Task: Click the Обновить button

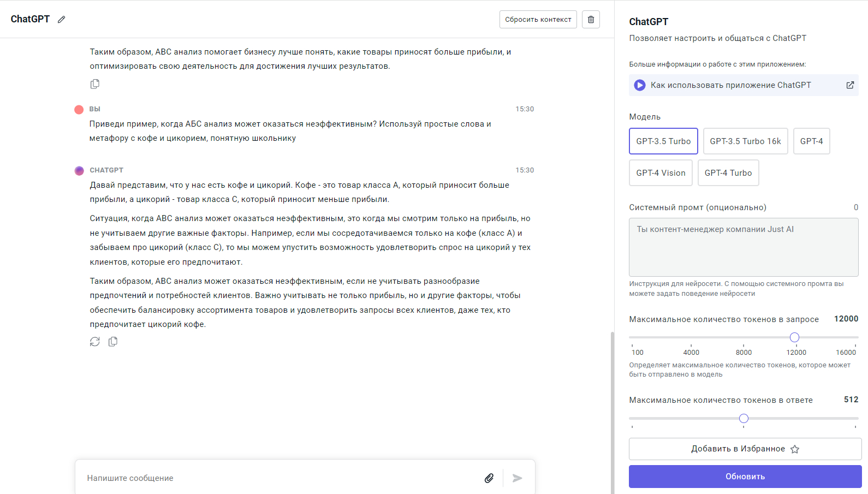Action: [x=745, y=477]
